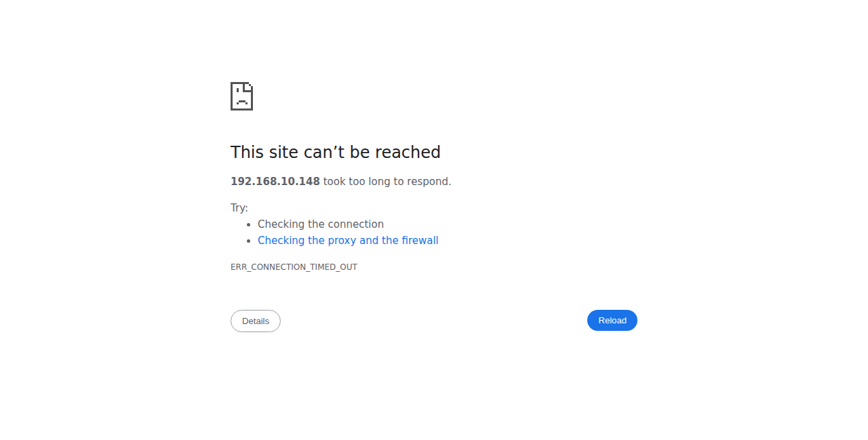The image size is (868, 440).
Task: Select the ERR_CONNECTION_TIMED_OUT error code text
Action: click(x=294, y=267)
